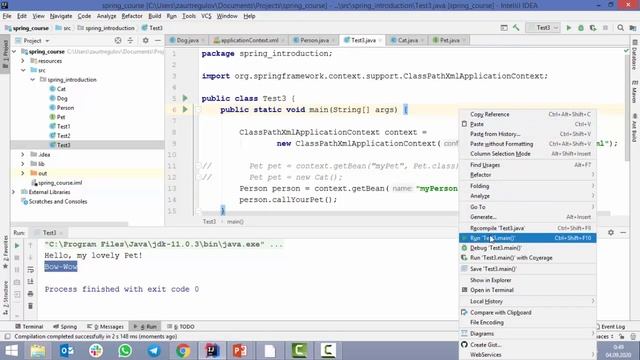Screen dimensions: 640x360
Task: Open File Explorer from the taskbar
Action: coord(38,351)
